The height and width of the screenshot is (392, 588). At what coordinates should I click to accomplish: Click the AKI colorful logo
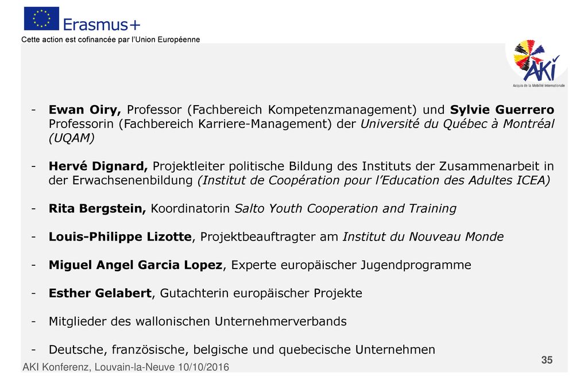pos(538,64)
